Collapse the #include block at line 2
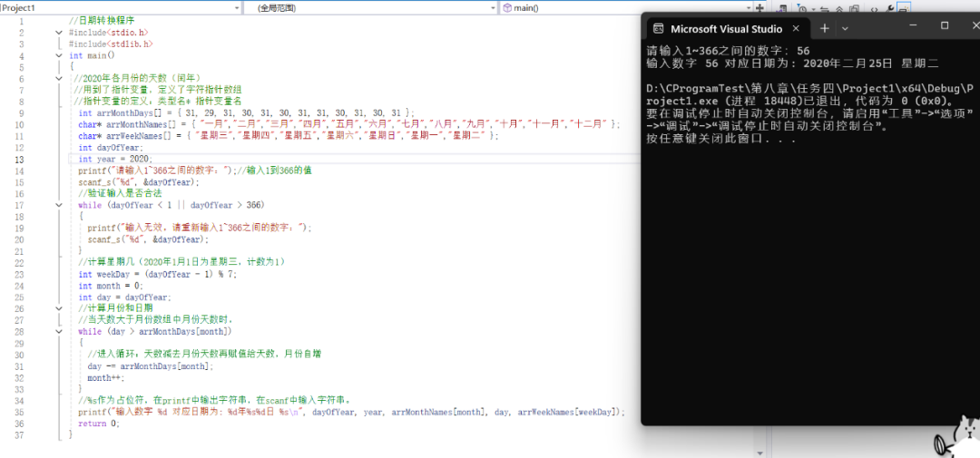 59,33
